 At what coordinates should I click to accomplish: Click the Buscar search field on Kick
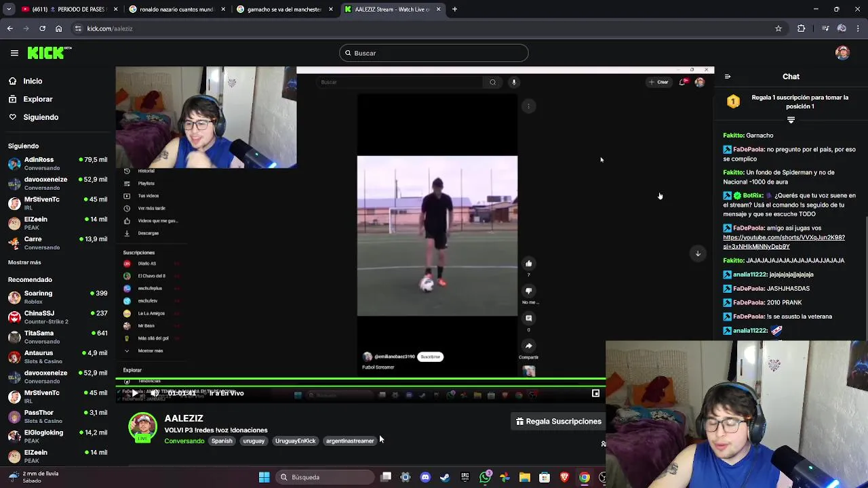click(x=434, y=53)
